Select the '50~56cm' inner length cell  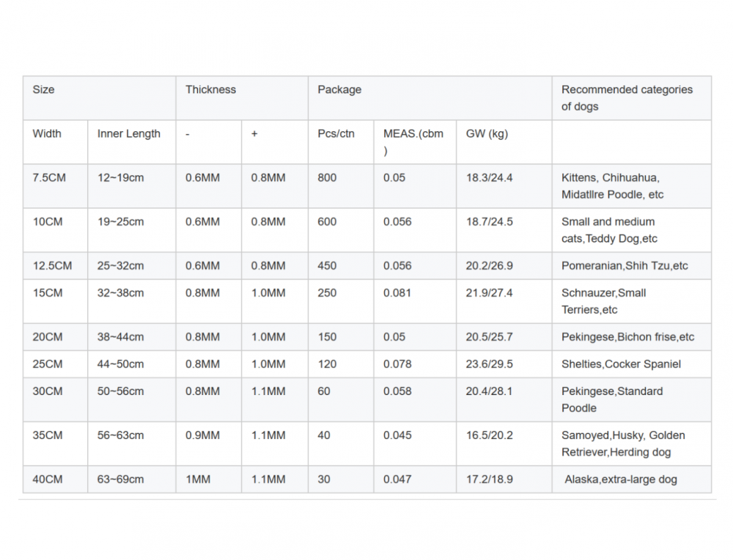132,399
